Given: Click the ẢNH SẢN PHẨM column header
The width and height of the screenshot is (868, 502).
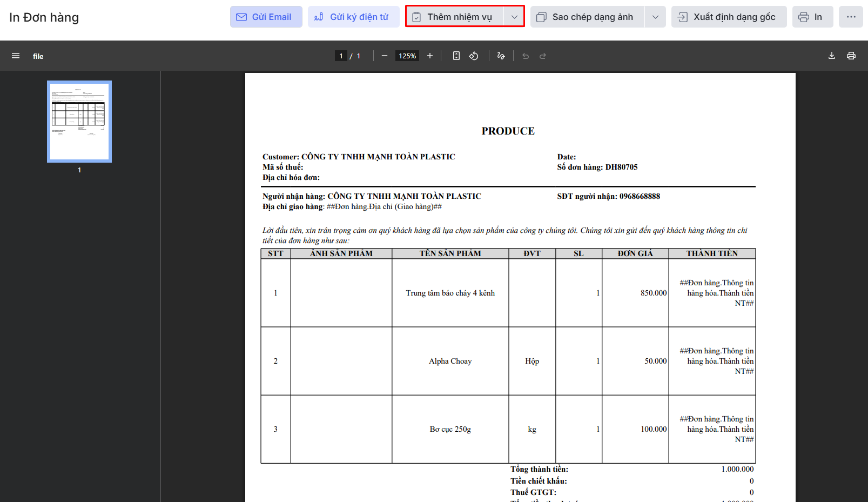Looking at the screenshot, I should (341, 253).
